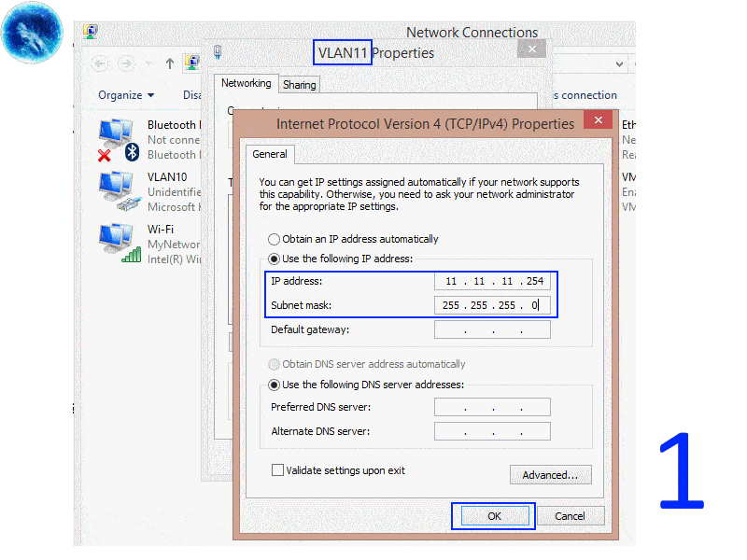Click the Advanced button
Viewport: 747px width, 560px height.
550,474
